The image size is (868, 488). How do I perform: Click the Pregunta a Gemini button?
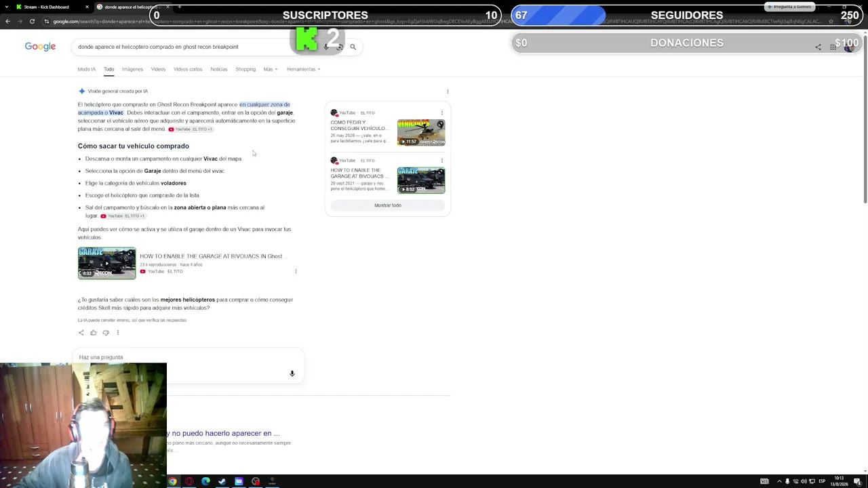[789, 7]
